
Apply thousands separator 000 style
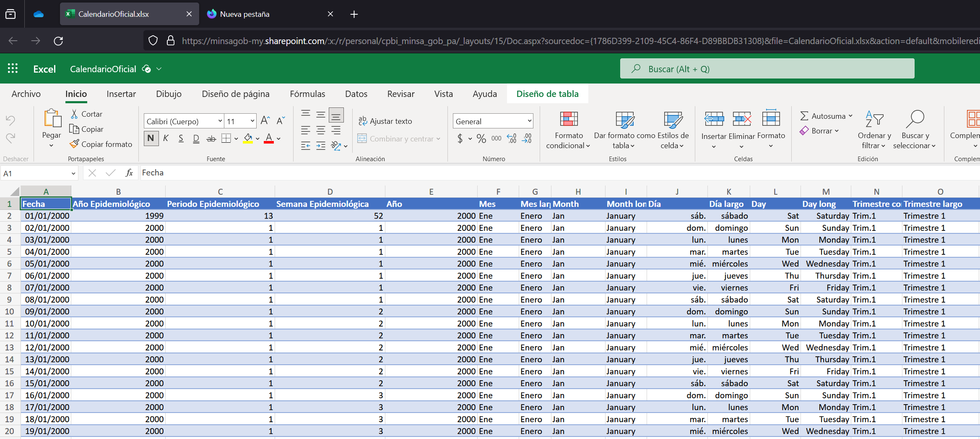pos(496,138)
